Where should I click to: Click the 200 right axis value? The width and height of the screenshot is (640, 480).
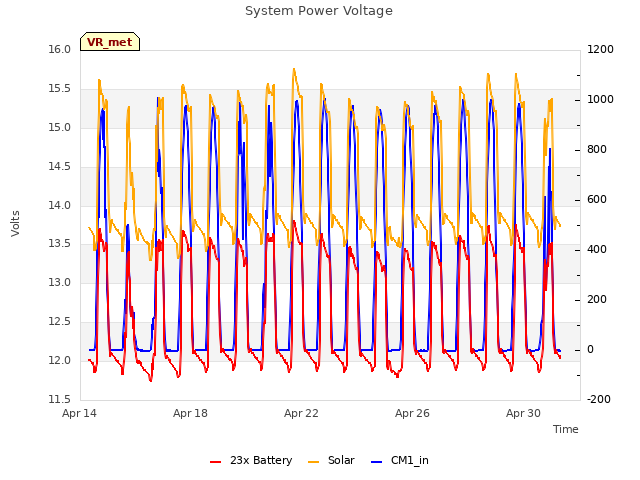tap(597, 300)
